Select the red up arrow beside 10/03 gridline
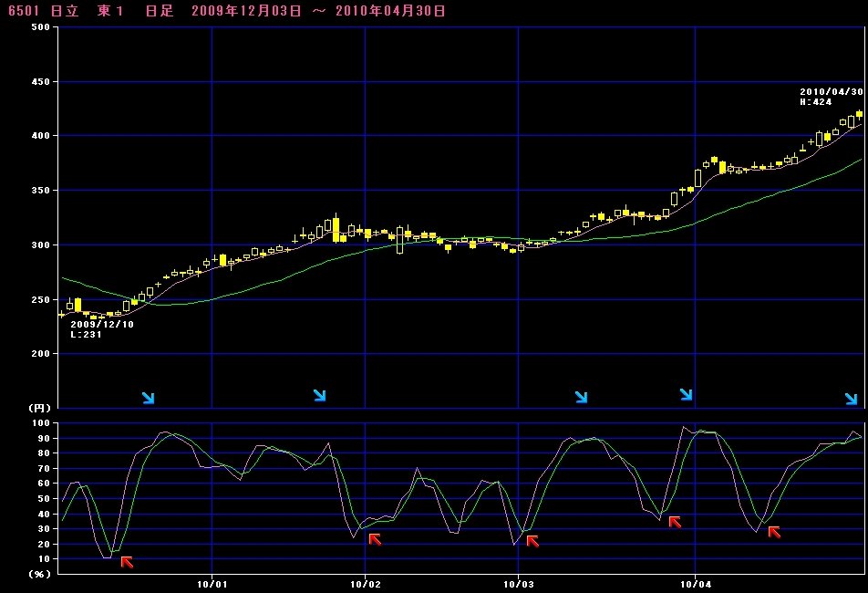Image resolution: width=868 pixels, height=593 pixels. click(532, 541)
